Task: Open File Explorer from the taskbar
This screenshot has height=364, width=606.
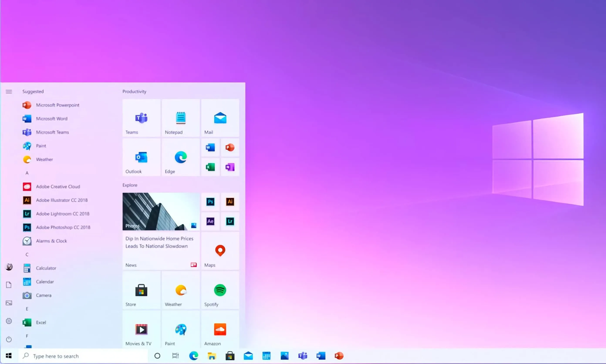Action: pos(212,356)
